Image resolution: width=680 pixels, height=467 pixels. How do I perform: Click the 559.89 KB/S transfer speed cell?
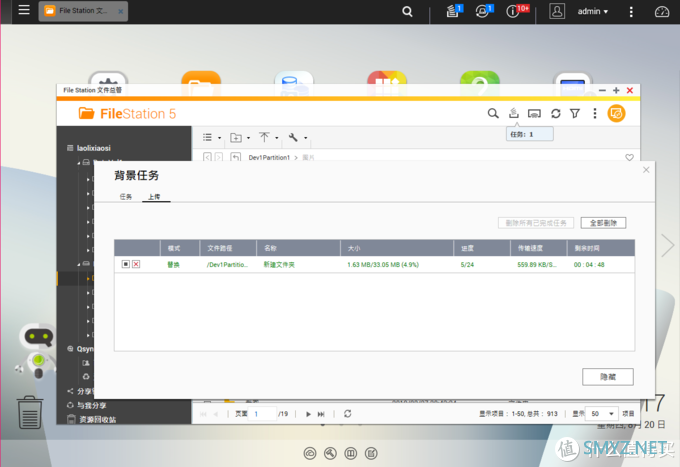(x=537, y=265)
